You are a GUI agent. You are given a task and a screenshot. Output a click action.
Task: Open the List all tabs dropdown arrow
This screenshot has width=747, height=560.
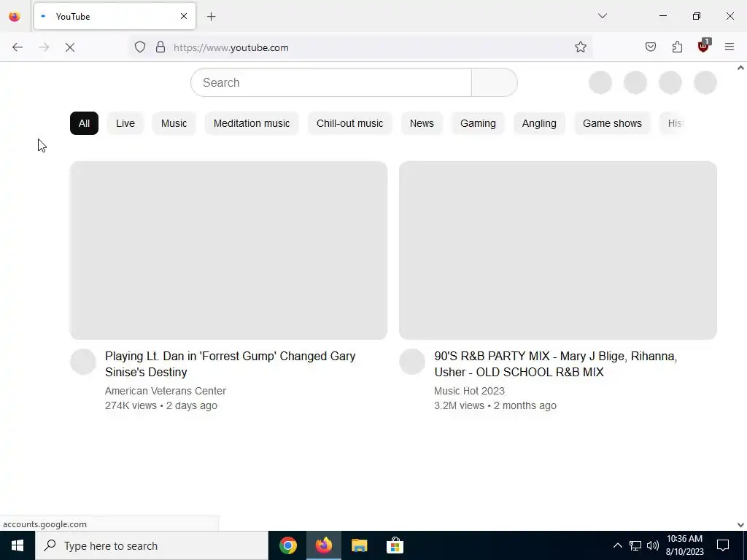[603, 16]
